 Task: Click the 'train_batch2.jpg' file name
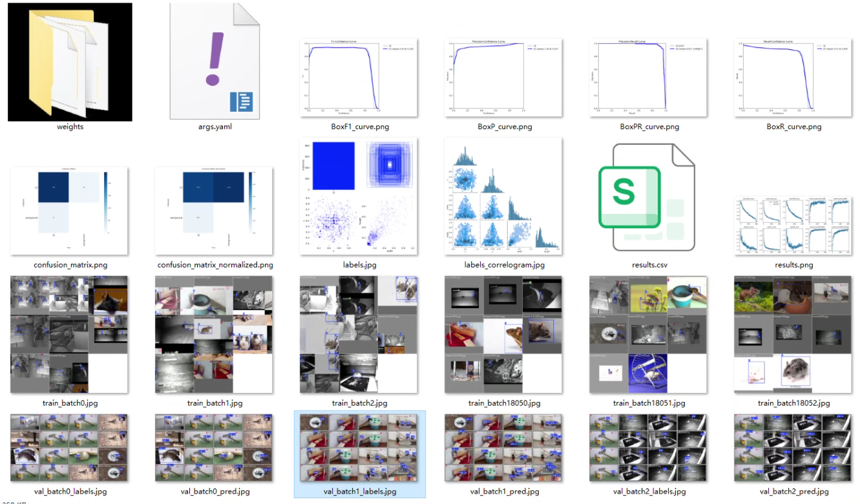pos(359,403)
